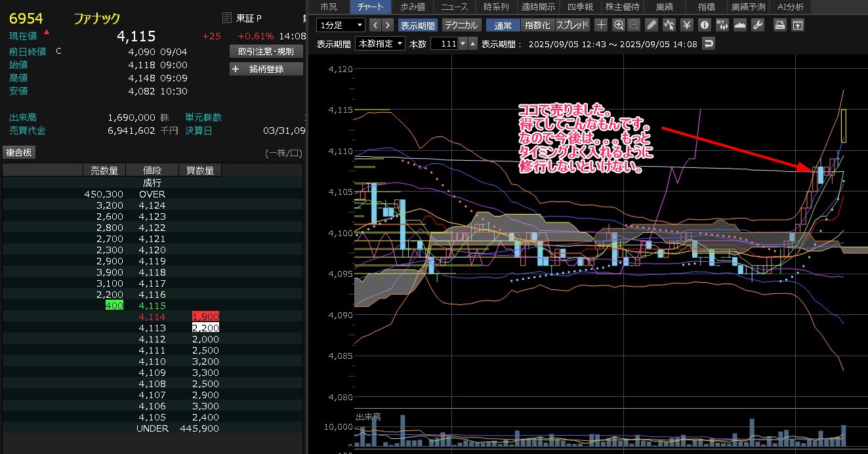Select the 4,120 ask price in order book
Image resolution: width=868 pixels, height=454 pixels.
[152, 250]
